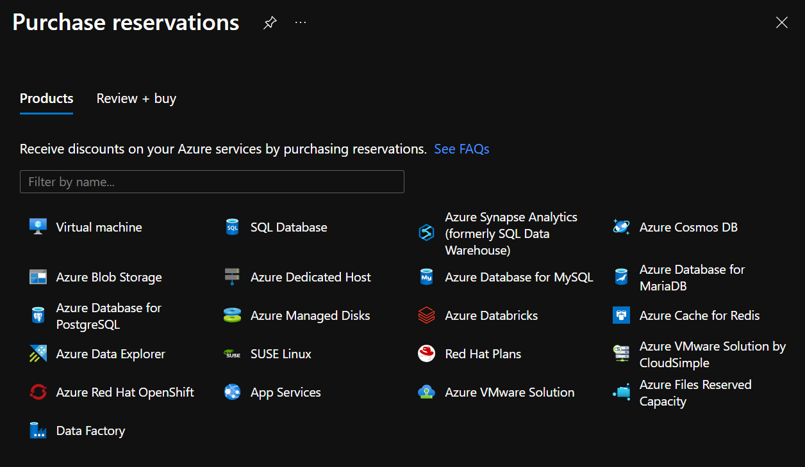Choose the Azure Red Hat OpenShift label
The width and height of the screenshot is (805, 467).
coord(125,393)
